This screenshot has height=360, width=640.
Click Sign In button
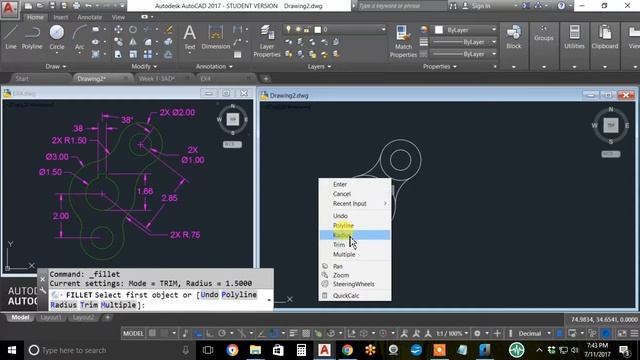point(477,6)
